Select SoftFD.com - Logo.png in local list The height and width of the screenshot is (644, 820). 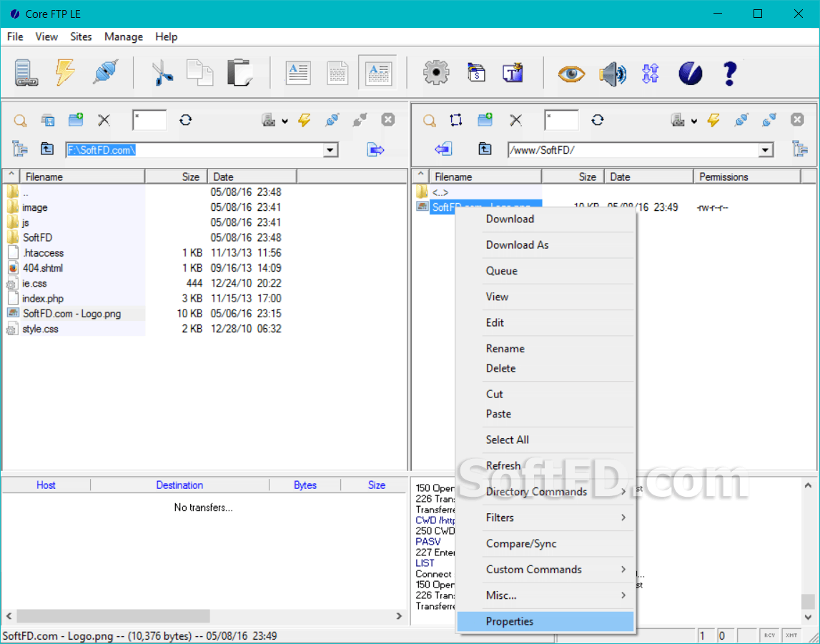71,314
